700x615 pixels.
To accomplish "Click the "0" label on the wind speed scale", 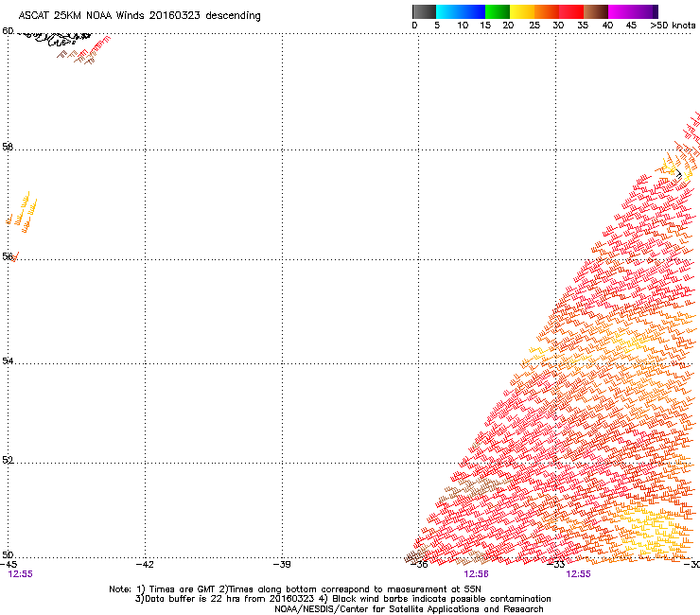I will coord(414,26).
